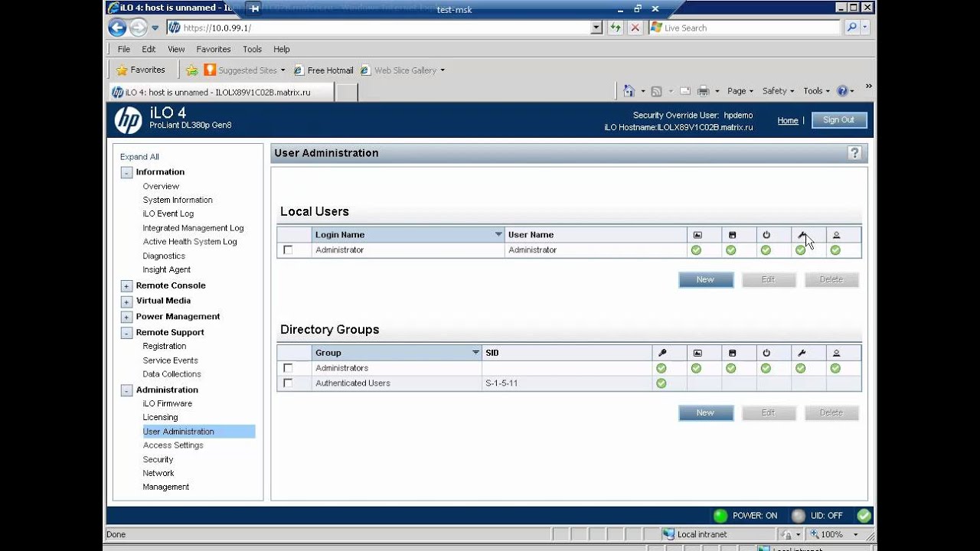Open the Page dropdown in command bar

click(740, 91)
